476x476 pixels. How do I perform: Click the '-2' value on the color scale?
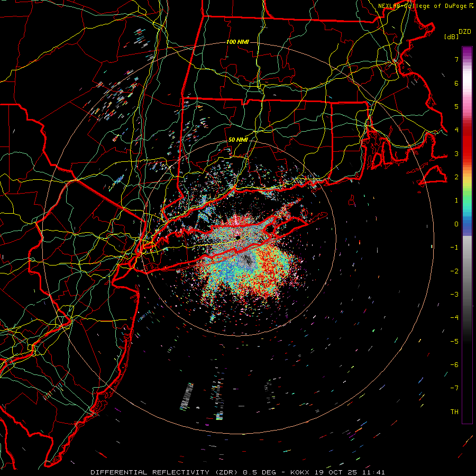454,271
